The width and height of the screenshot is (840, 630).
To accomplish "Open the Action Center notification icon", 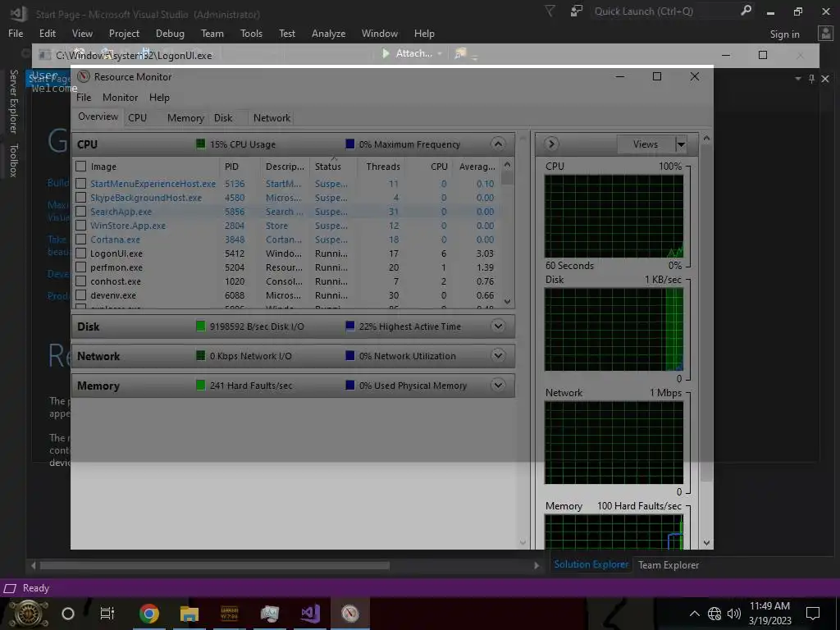I will tap(813, 614).
